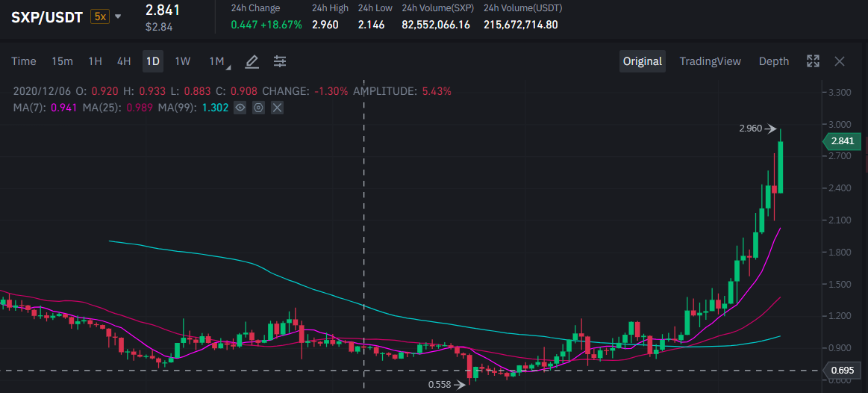Click the 2.841 last price header
The width and height of the screenshot is (868, 393).
(x=162, y=10)
